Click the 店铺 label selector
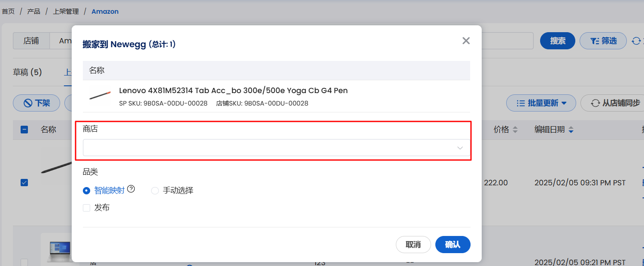Screen dimensions: 644x266 tap(31, 41)
